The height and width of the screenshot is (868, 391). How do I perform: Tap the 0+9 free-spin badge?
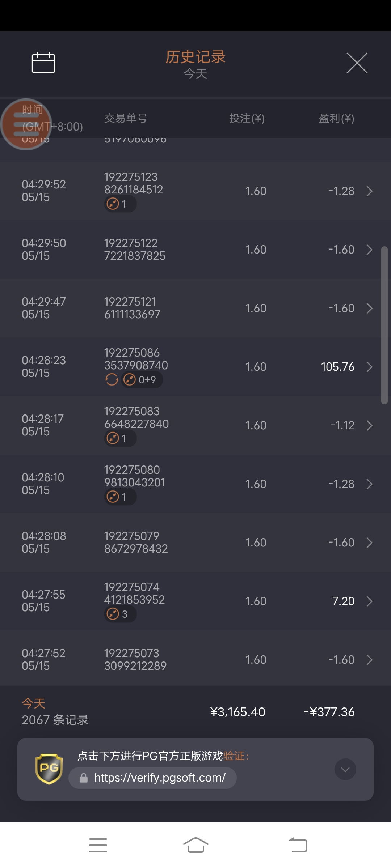pyautogui.click(x=142, y=380)
